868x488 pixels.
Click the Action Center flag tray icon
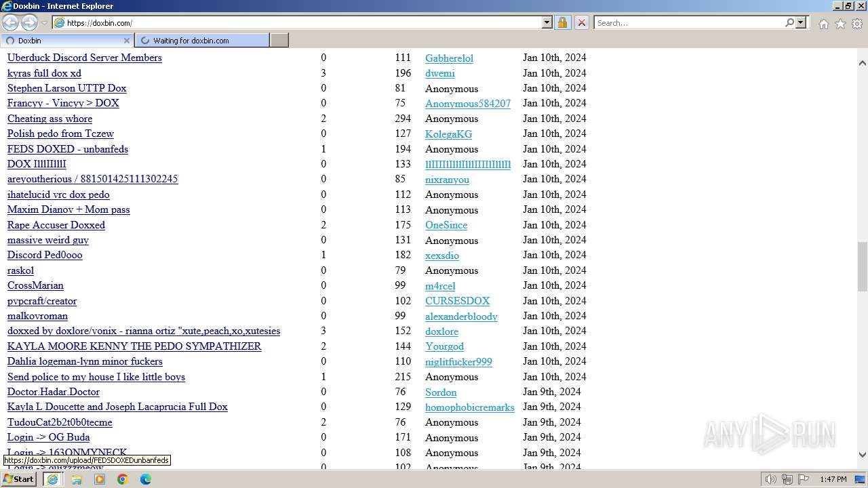[x=804, y=479]
